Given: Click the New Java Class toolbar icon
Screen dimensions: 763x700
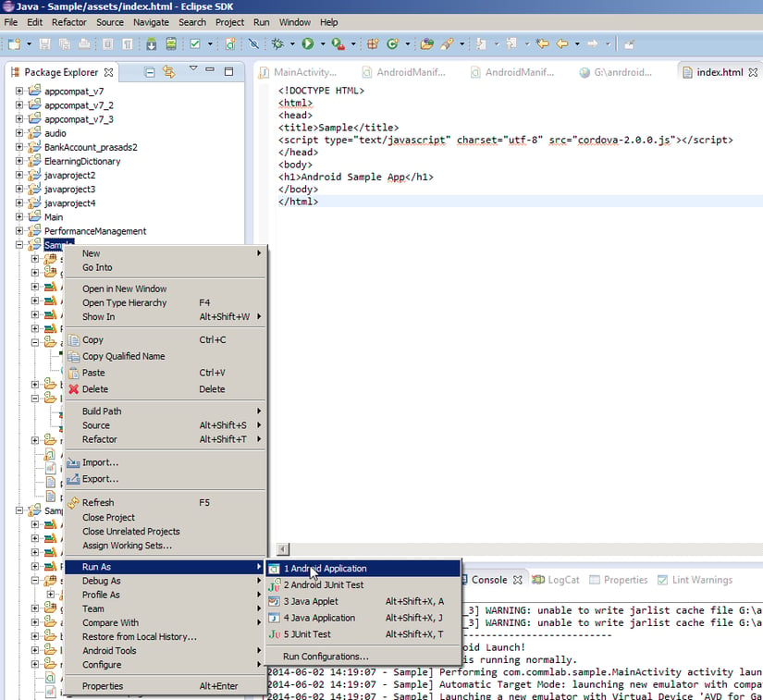Looking at the screenshot, I should coord(393,43).
